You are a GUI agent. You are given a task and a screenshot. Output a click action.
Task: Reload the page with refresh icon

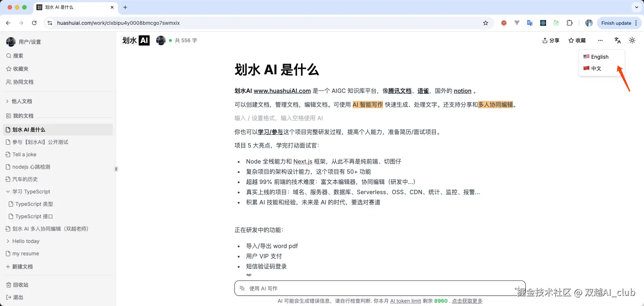coord(34,23)
